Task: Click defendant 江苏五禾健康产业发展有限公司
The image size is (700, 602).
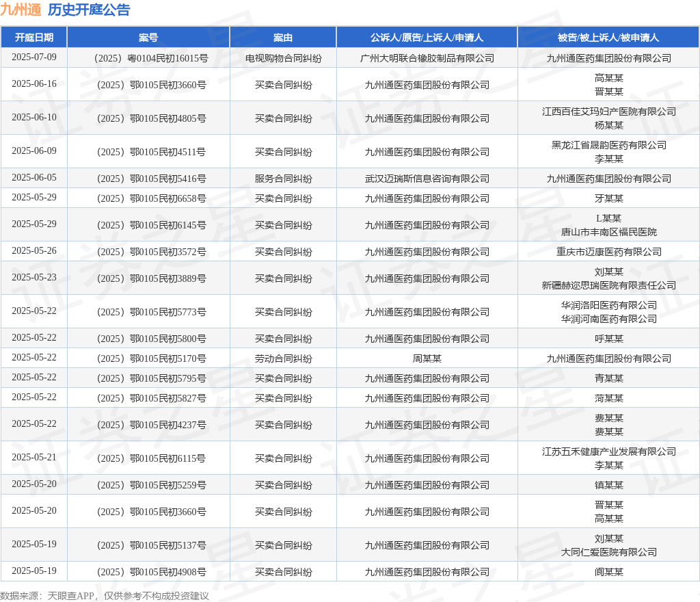Action: [609, 451]
